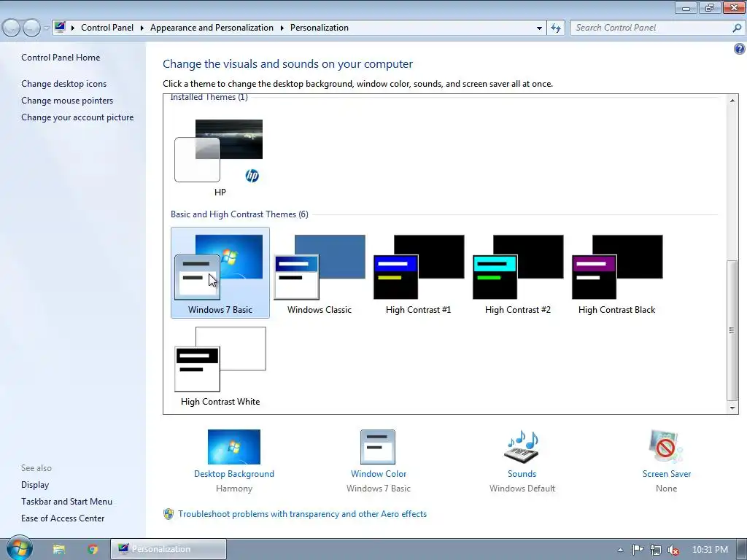Click the Help question mark icon
This screenshot has height=560, width=747.
click(x=740, y=49)
